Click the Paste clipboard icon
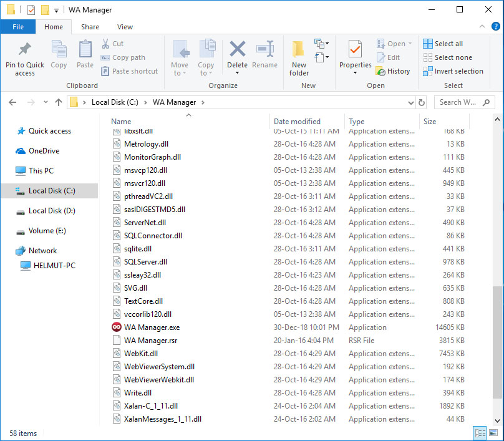This screenshot has width=504, height=441. coord(85,49)
